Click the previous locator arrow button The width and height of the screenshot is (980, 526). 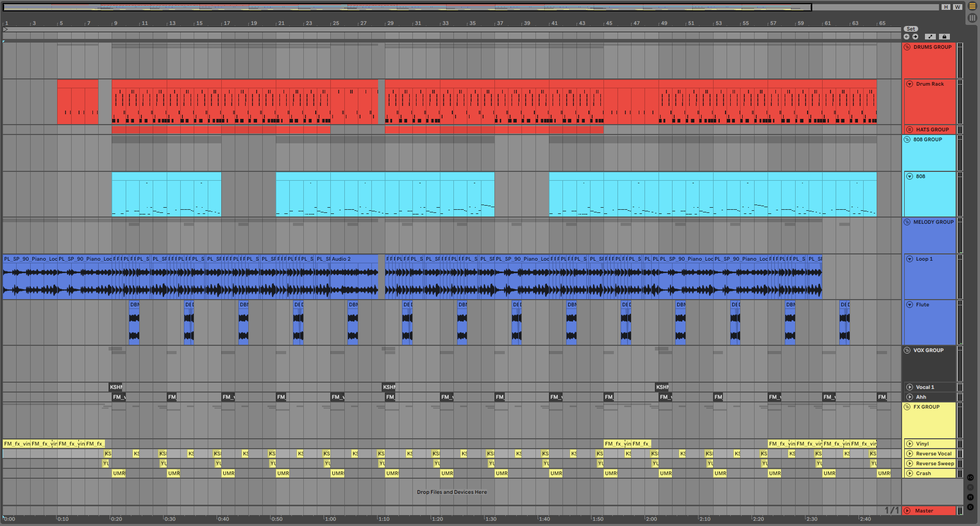tap(907, 36)
